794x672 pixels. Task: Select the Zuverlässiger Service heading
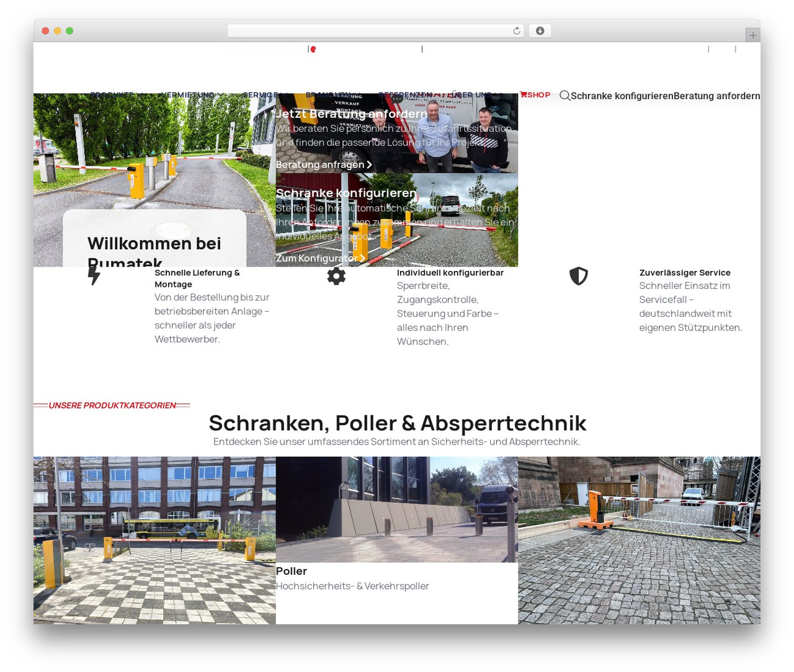coord(685,273)
